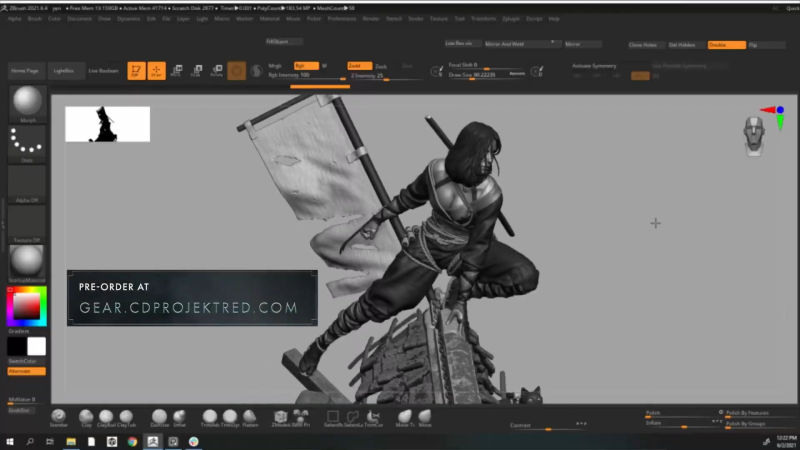The height and width of the screenshot is (450, 800).
Task: Click the Home Page button
Action: (25, 71)
